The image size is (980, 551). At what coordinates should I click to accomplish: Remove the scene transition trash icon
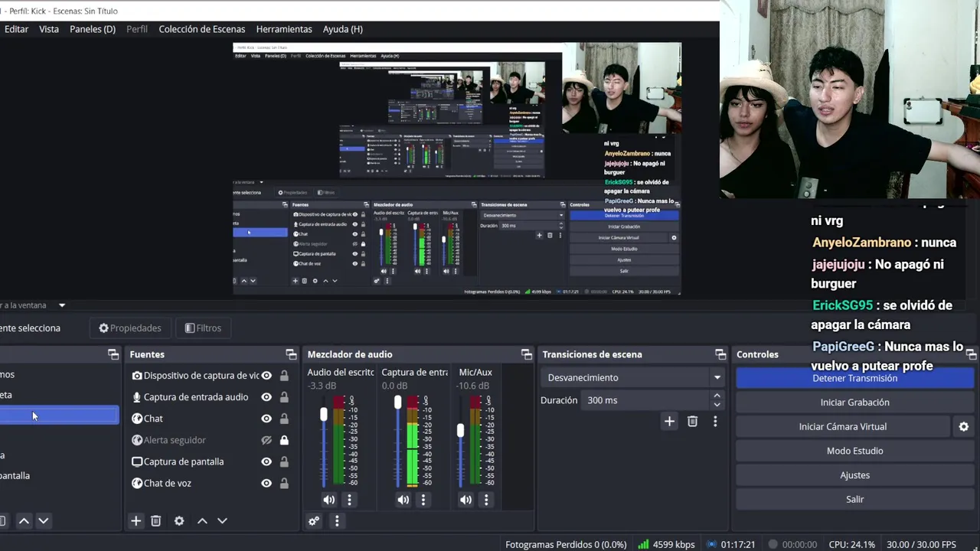[692, 421]
